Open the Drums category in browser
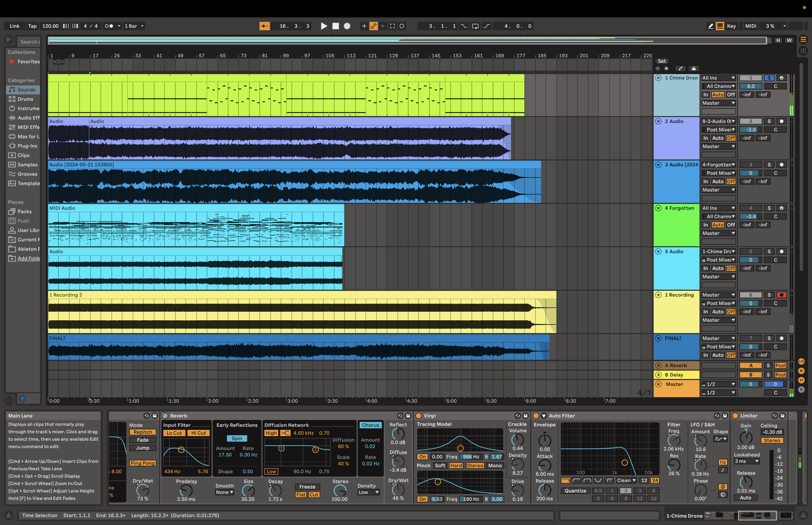This screenshot has width=812, height=525. (23, 99)
